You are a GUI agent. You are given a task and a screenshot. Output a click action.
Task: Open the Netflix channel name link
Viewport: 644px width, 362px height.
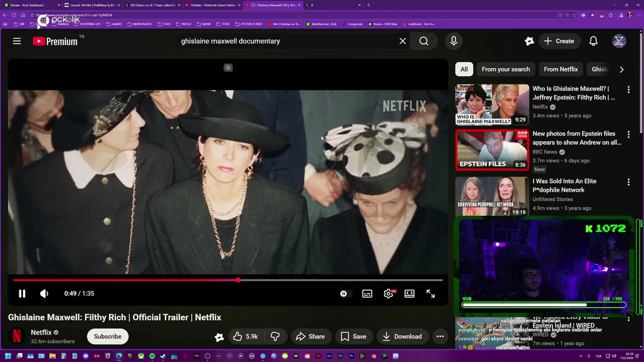click(x=41, y=332)
